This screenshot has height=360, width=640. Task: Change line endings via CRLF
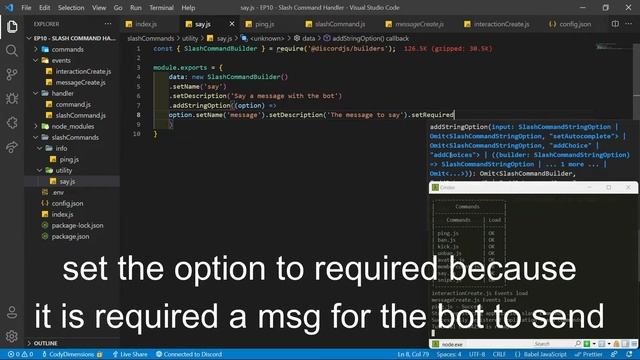499,354
